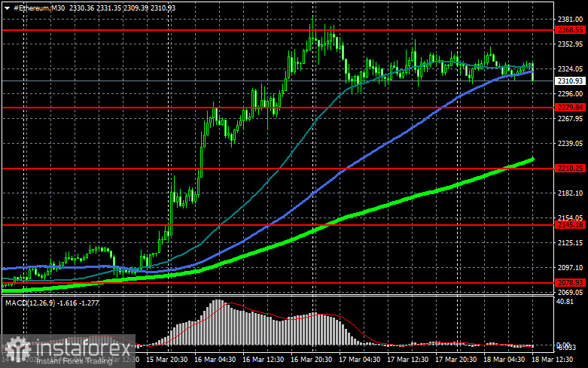Click price axis value 2324.05

click(571, 69)
